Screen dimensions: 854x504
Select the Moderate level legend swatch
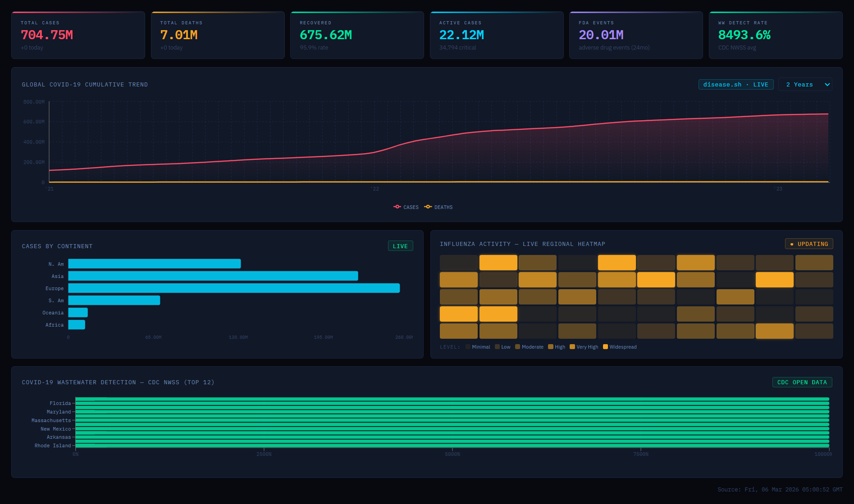(x=518, y=347)
